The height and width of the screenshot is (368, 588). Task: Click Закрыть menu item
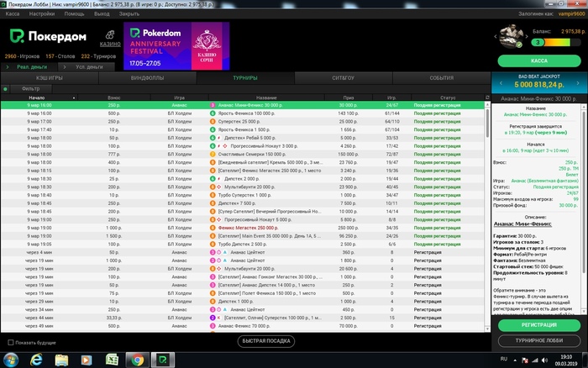[x=129, y=14]
